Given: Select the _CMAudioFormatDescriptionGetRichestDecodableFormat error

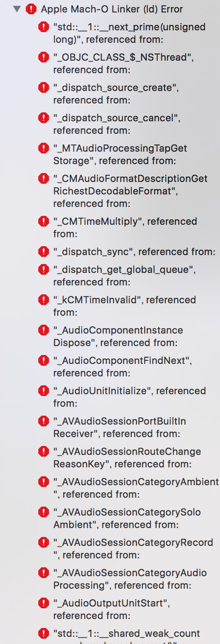Looking at the screenshot, I should coord(129,191).
